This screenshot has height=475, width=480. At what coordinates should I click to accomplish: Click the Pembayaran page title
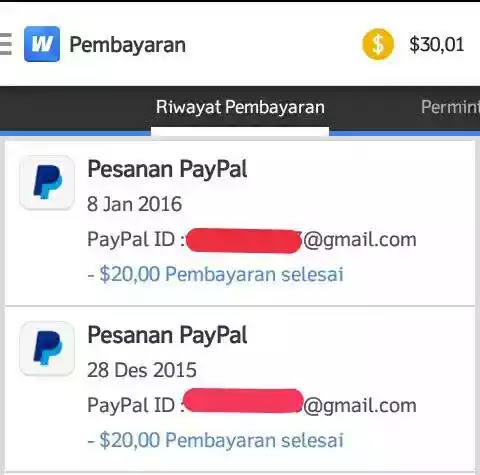127,45
